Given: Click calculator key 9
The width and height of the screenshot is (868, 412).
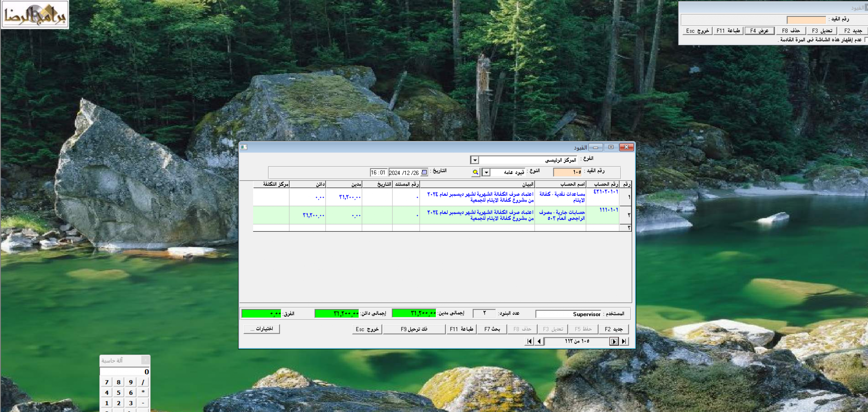Looking at the screenshot, I should point(131,382).
